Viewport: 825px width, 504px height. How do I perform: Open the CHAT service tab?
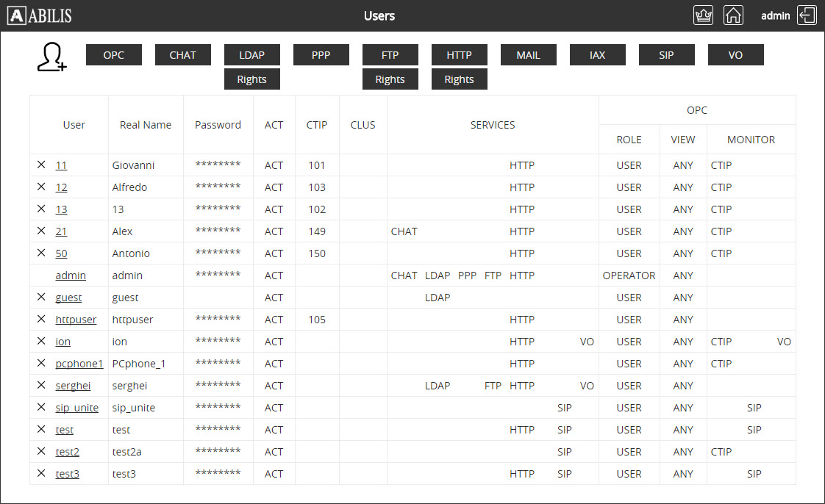tap(183, 55)
